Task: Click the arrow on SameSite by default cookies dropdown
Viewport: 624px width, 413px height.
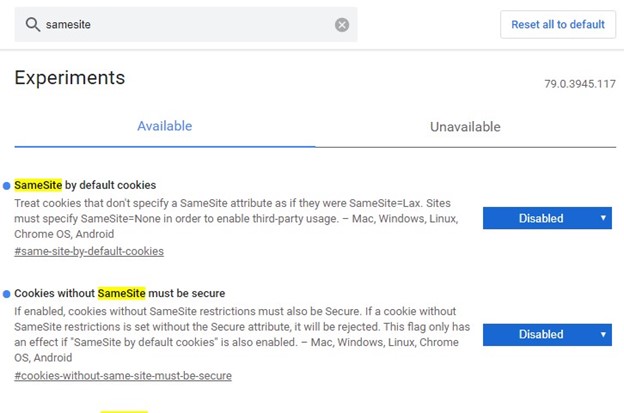Action: [603, 218]
